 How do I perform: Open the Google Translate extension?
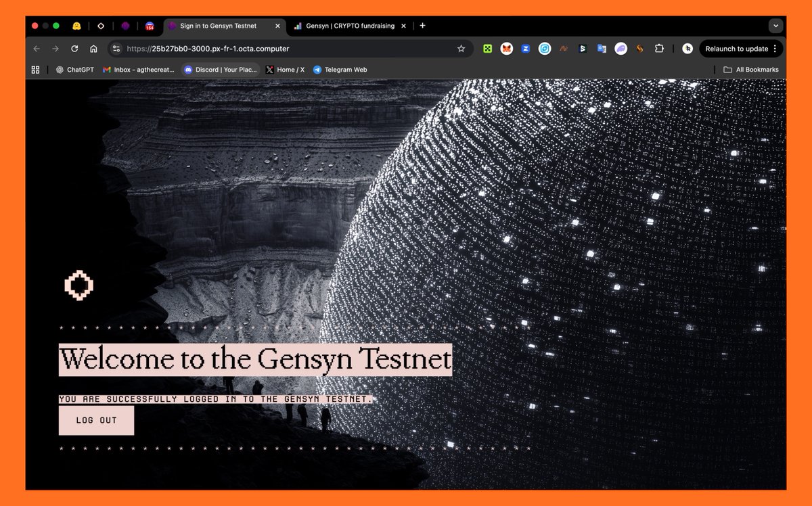(601, 49)
